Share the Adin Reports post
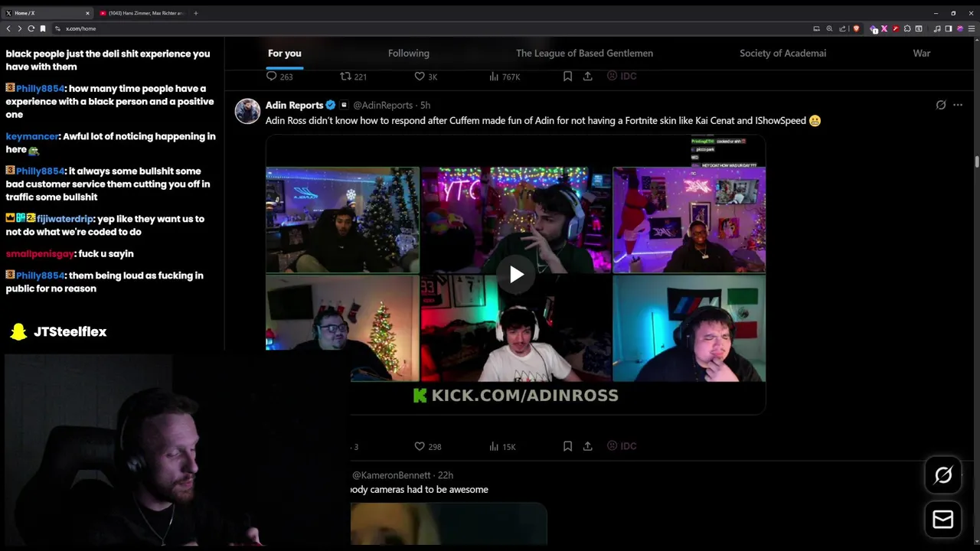This screenshot has height=551, width=980. 587,446
